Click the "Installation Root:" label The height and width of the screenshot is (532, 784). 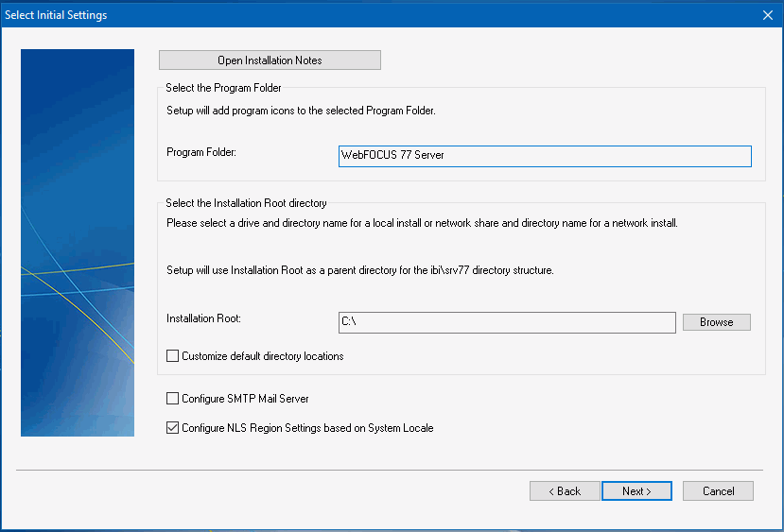(203, 318)
